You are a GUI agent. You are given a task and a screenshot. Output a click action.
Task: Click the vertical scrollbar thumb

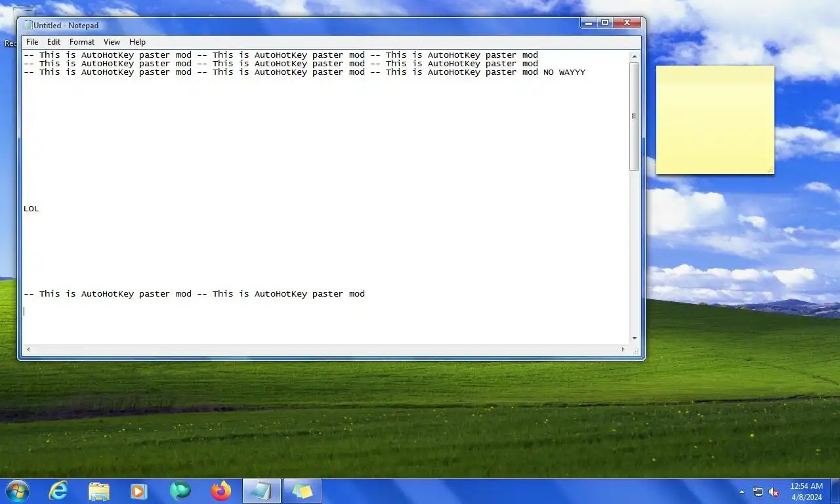pos(635,116)
